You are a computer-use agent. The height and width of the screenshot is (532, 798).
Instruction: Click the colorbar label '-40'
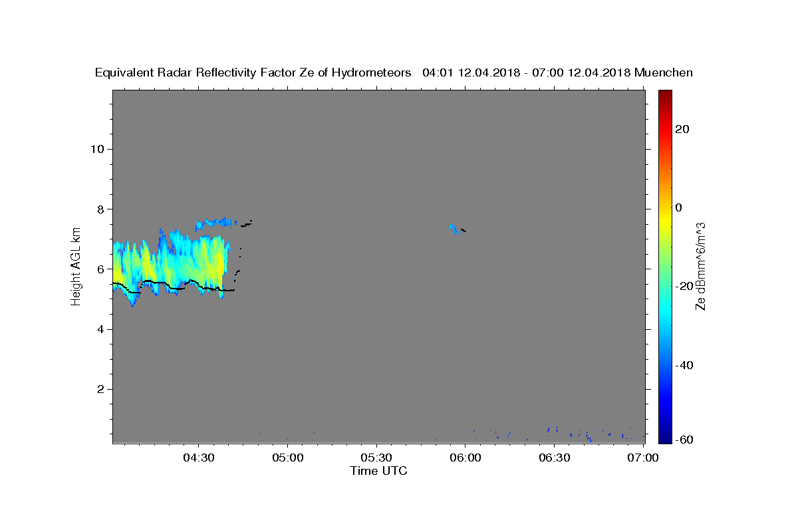(x=684, y=364)
